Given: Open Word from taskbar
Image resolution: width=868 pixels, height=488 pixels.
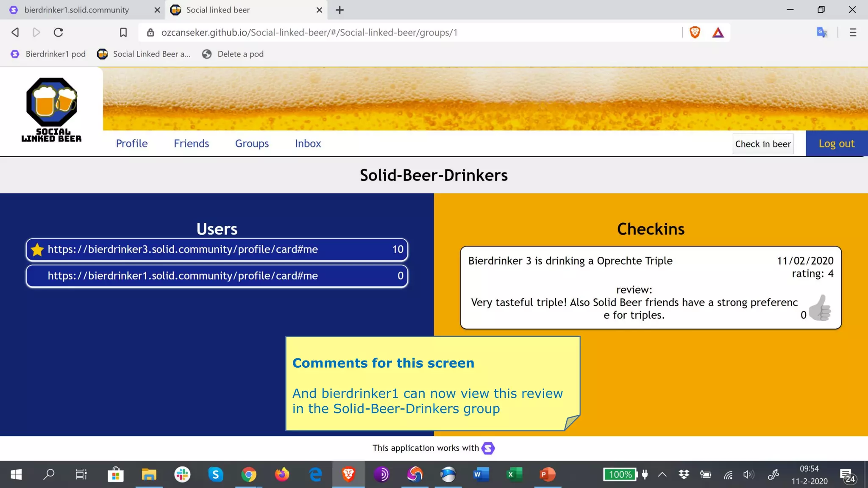Looking at the screenshot, I should point(481,474).
